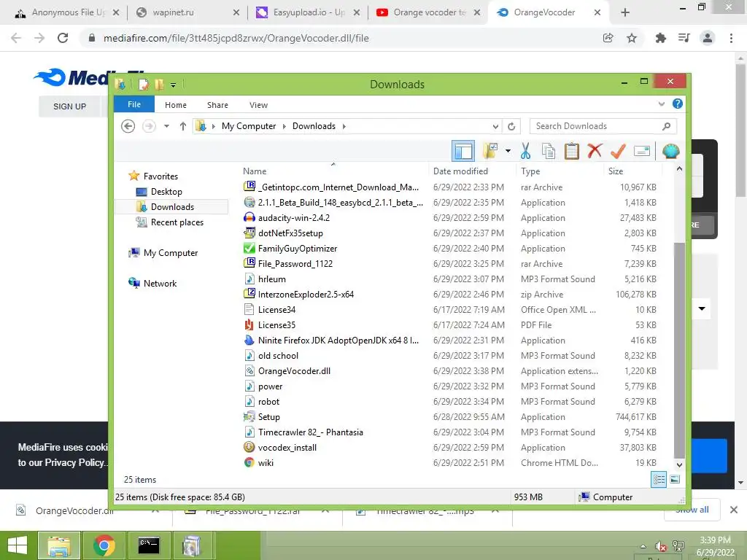This screenshot has height=560, width=747.
Task: Select Network in navigation pane
Action: [x=160, y=284]
